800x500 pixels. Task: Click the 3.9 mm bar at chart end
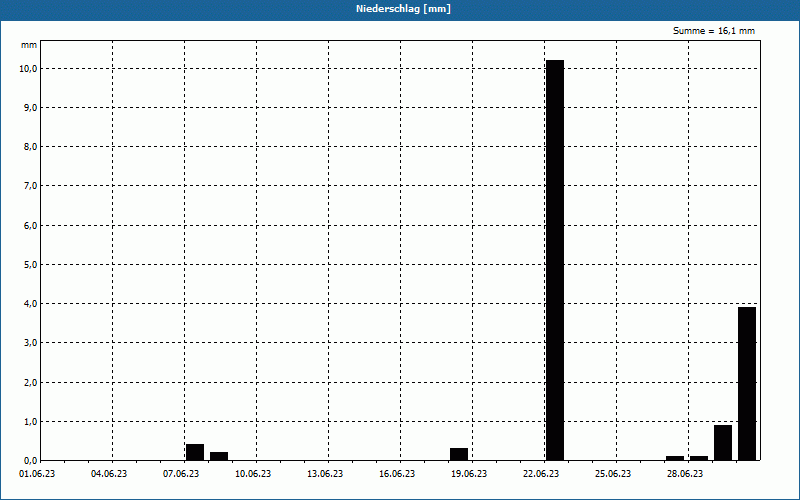pyautogui.click(x=747, y=384)
